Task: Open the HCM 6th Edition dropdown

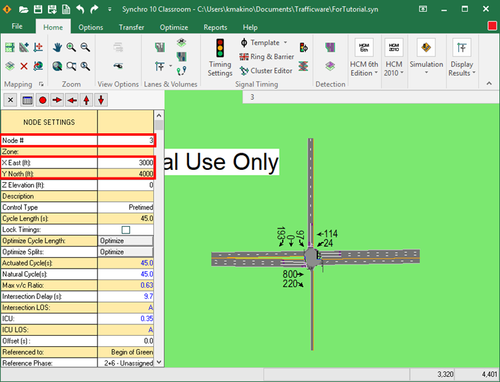Action: [x=364, y=58]
